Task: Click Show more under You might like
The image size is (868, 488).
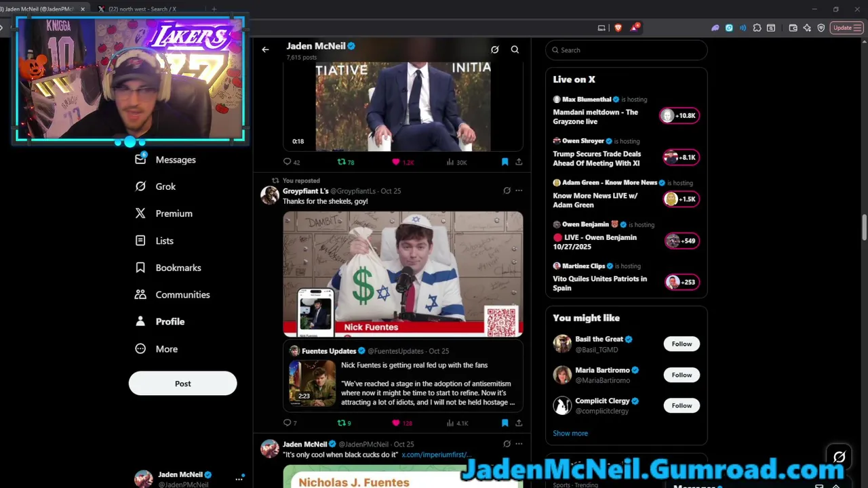Action: click(x=570, y=433)
